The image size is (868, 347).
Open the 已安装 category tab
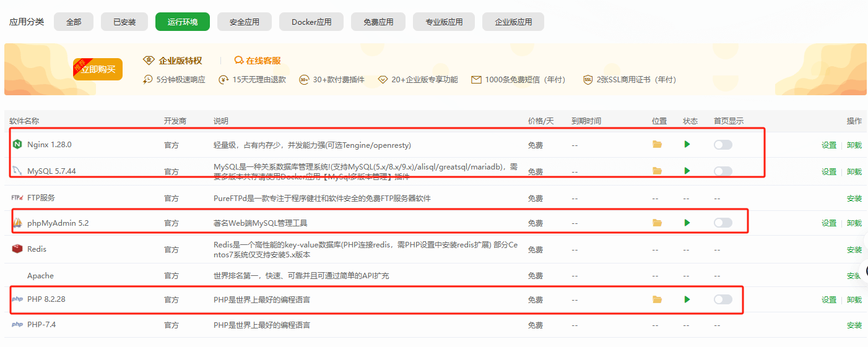tap(124, 22)
